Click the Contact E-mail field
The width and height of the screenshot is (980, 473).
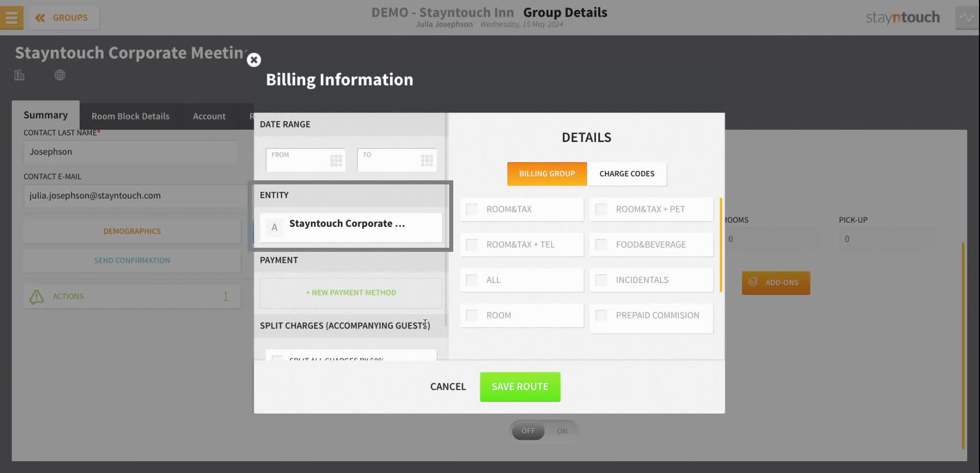135,196
